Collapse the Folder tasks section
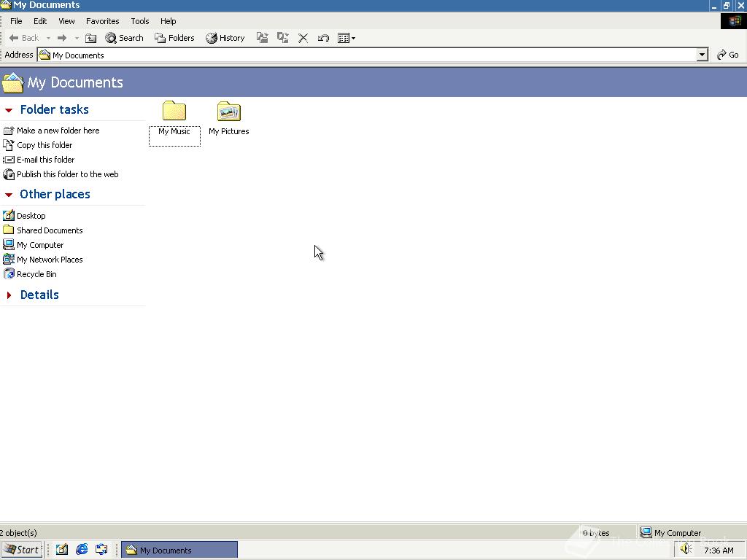 tap(9, 110)
